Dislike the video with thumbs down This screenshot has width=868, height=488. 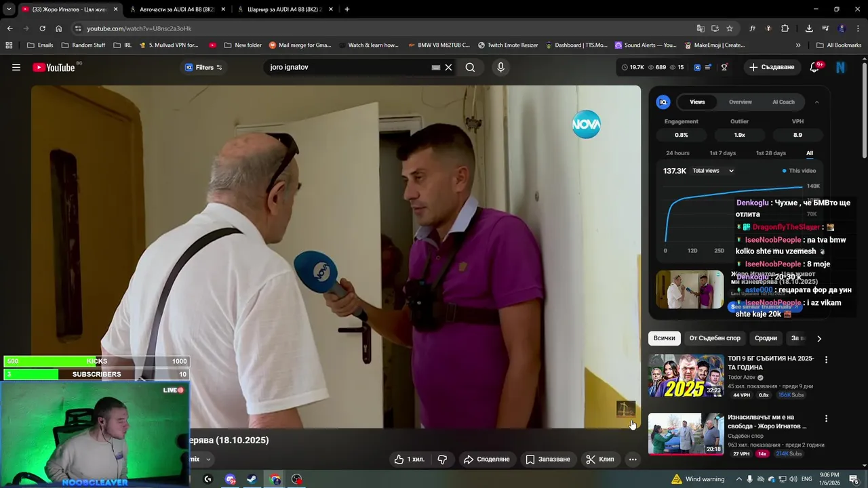point(442,459)
